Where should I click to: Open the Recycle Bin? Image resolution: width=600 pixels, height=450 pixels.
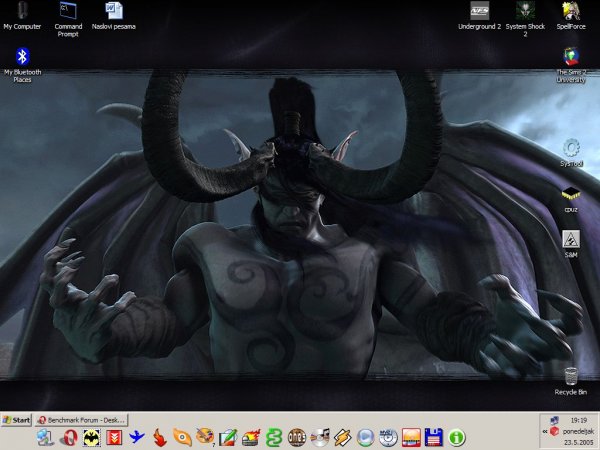[571, 381]
